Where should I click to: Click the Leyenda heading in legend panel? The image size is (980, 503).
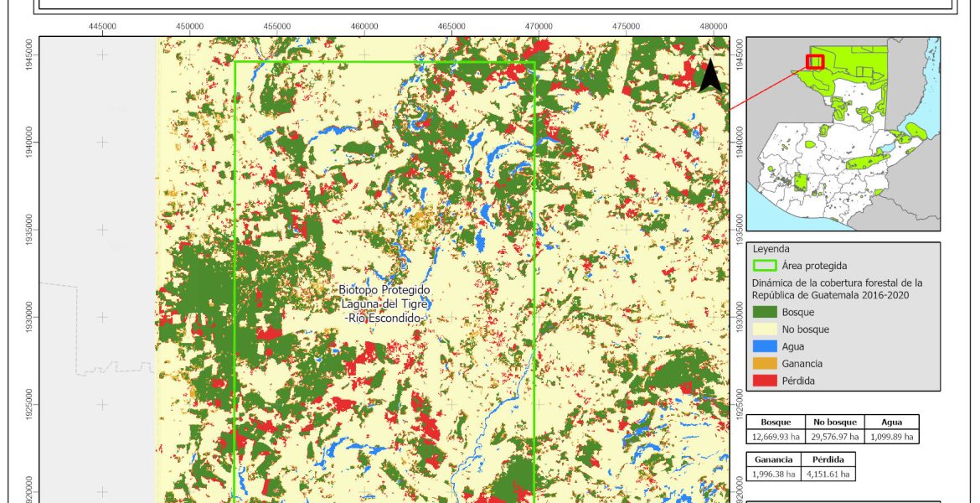(x=772, y=249)
